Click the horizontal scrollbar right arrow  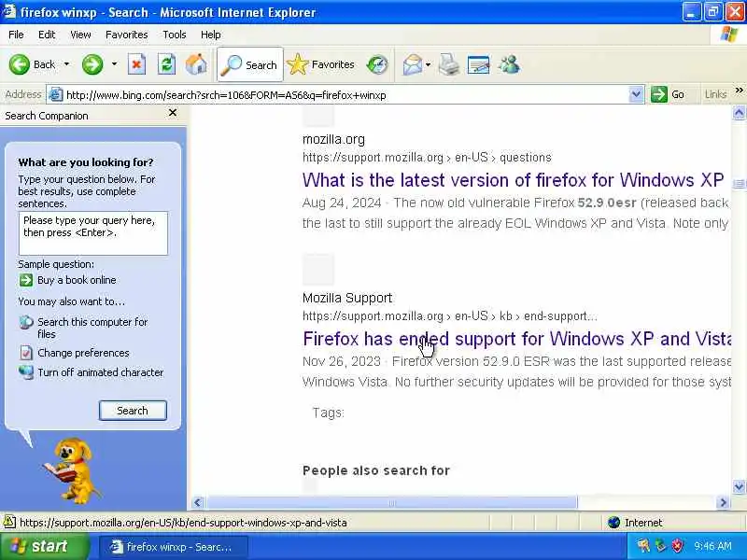pyautogui.click(x=723, y=502)
